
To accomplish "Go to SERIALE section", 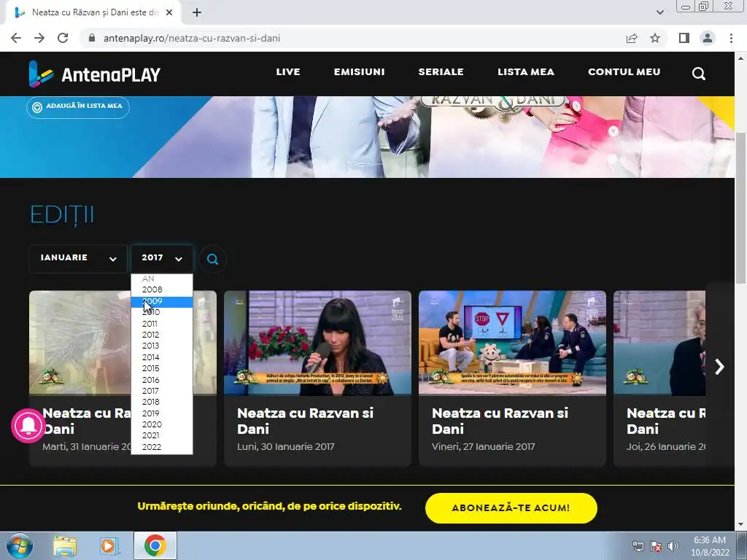I will tap(441, 72).
